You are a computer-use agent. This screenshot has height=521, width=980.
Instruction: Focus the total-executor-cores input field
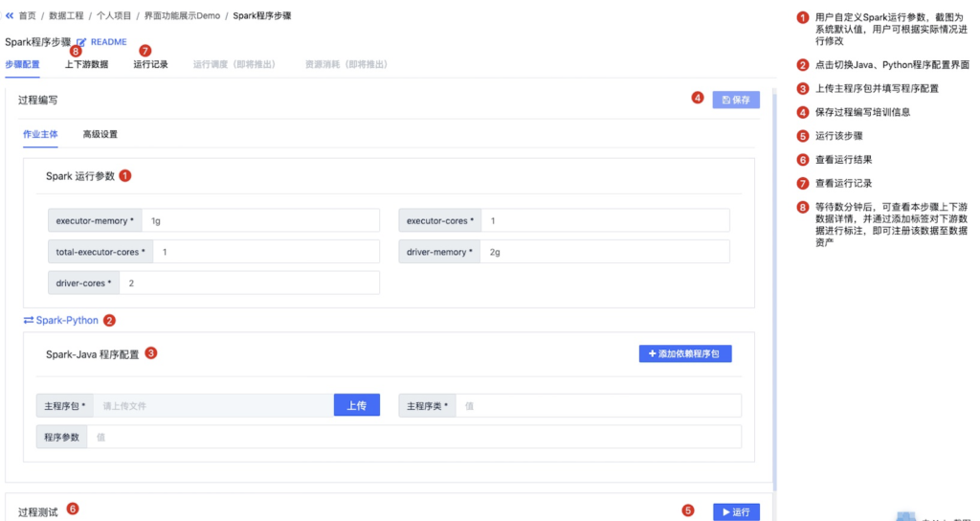pos(266,252)
